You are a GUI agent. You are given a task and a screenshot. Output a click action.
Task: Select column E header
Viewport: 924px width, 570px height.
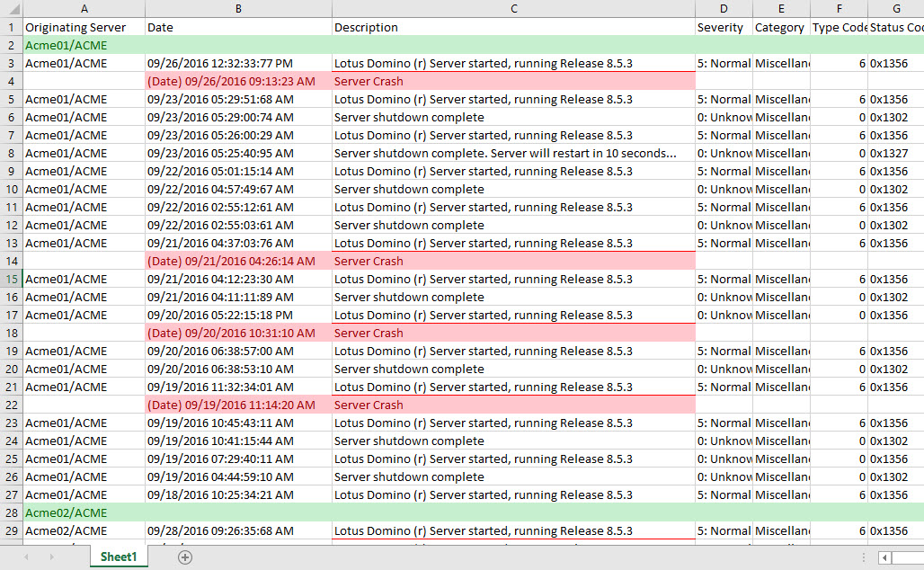[781, 9]
